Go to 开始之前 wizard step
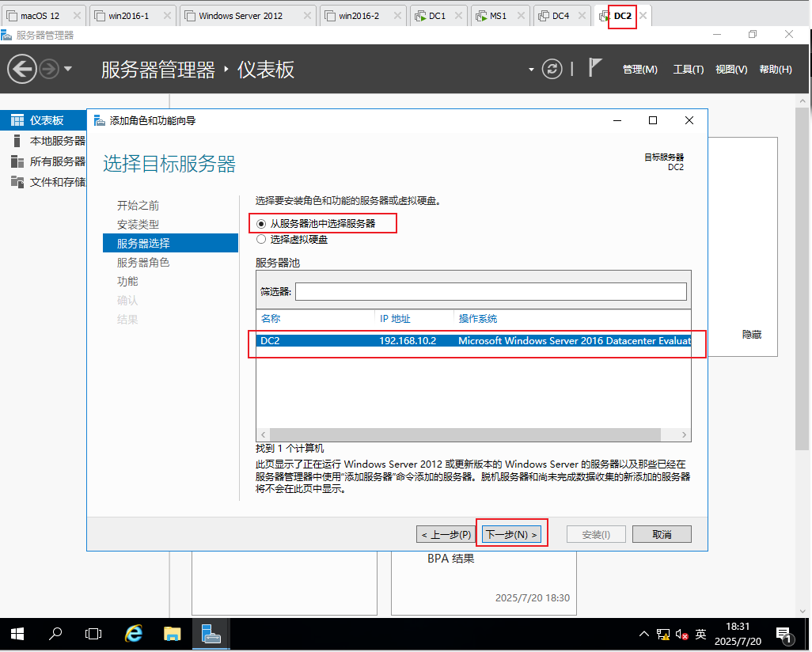 tap(138, 206)
